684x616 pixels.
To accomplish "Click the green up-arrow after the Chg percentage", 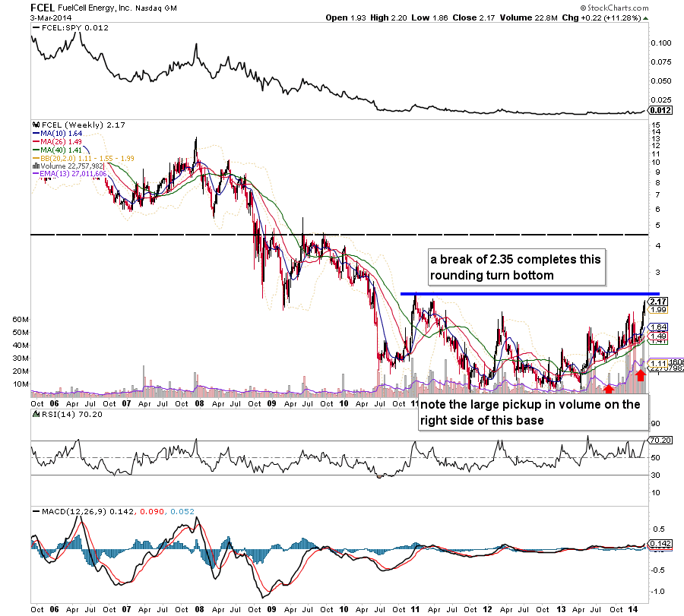I will (645, 18).
